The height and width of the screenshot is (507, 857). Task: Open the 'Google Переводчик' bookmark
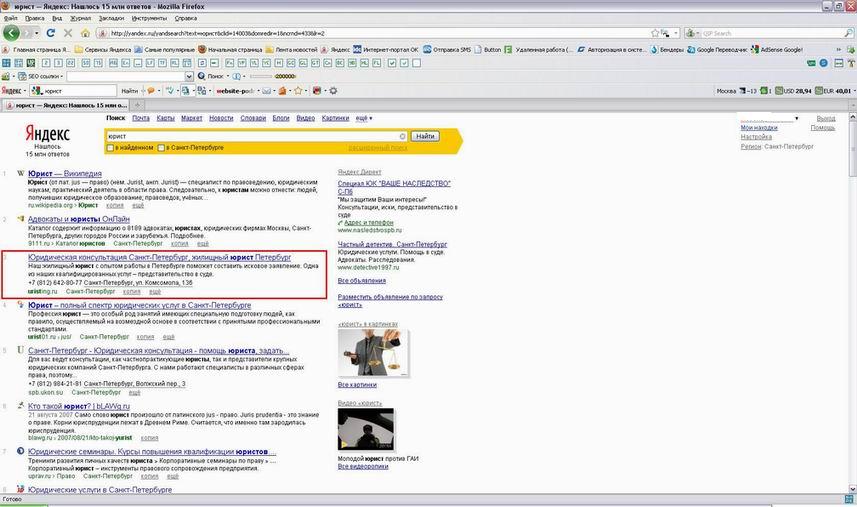717,50
